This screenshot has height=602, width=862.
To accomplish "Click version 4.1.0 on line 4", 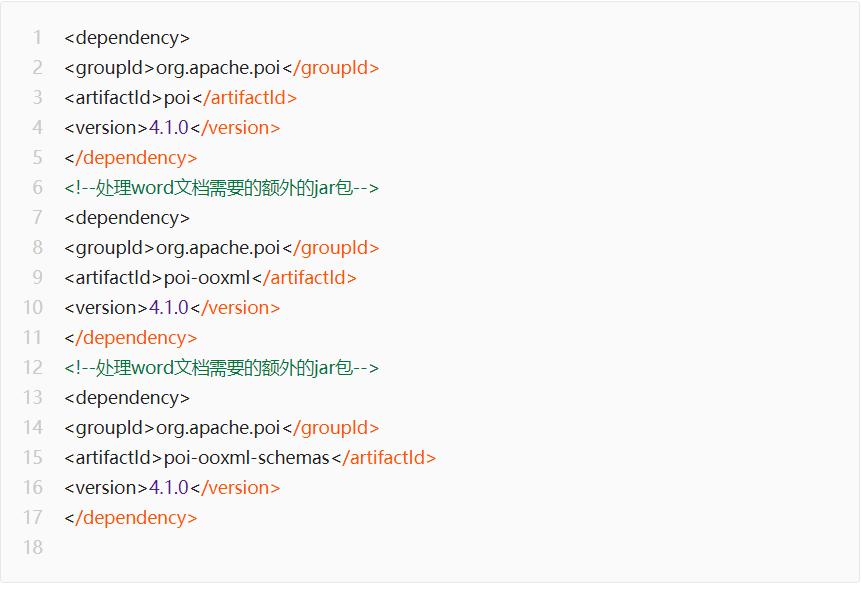I will [x=169, y=128].
